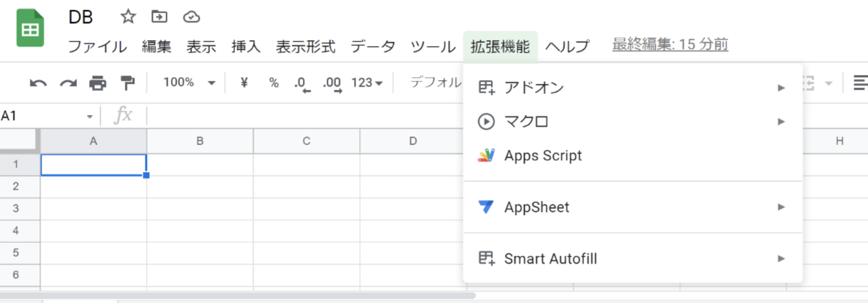Open Apps Script from the menu
The height and width of the screenshot is (303, 868).
click(543, 156)
